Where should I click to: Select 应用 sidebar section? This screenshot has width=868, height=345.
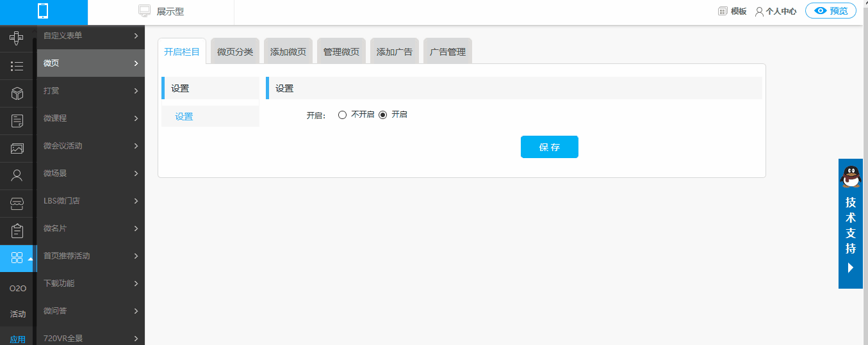click(x=18, y=339)
